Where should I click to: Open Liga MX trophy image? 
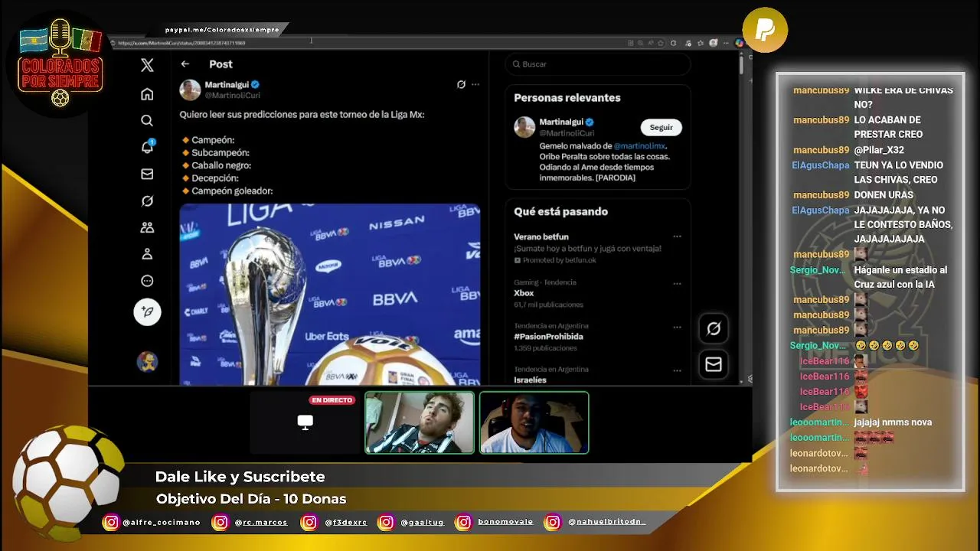pos(330,294)
